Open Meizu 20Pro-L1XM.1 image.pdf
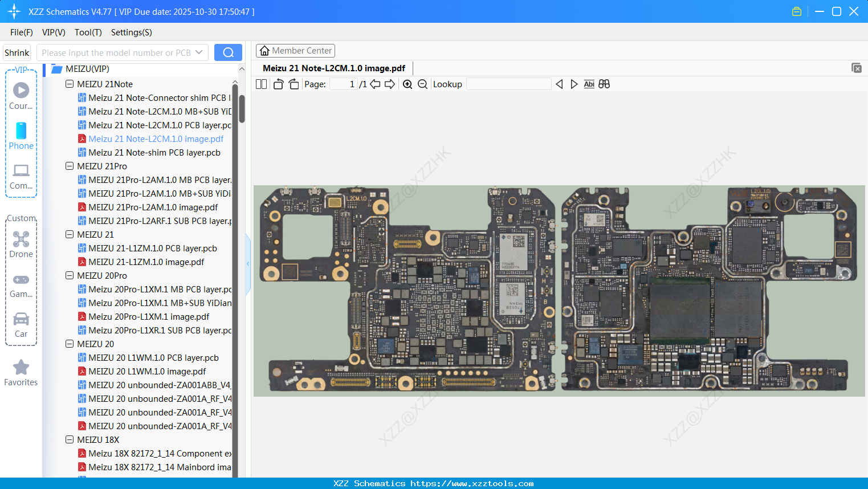The height and width of the screenshot is (489, 868). coord(144,316)
